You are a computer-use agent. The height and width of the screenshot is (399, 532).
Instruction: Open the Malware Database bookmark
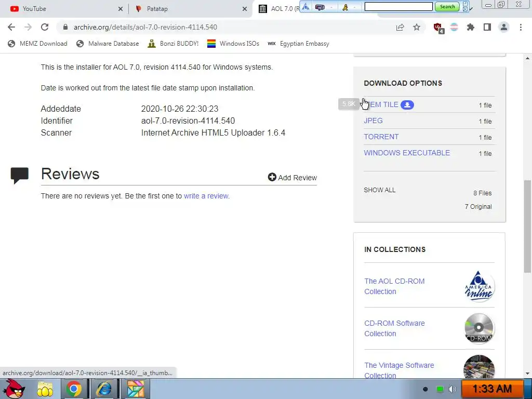point(108,44)
